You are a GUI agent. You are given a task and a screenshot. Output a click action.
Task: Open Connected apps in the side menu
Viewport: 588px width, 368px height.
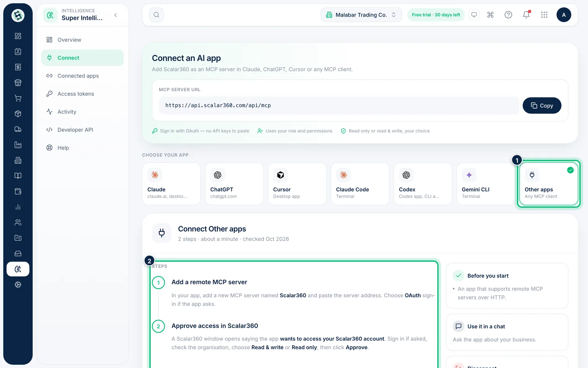pos(82,76)
